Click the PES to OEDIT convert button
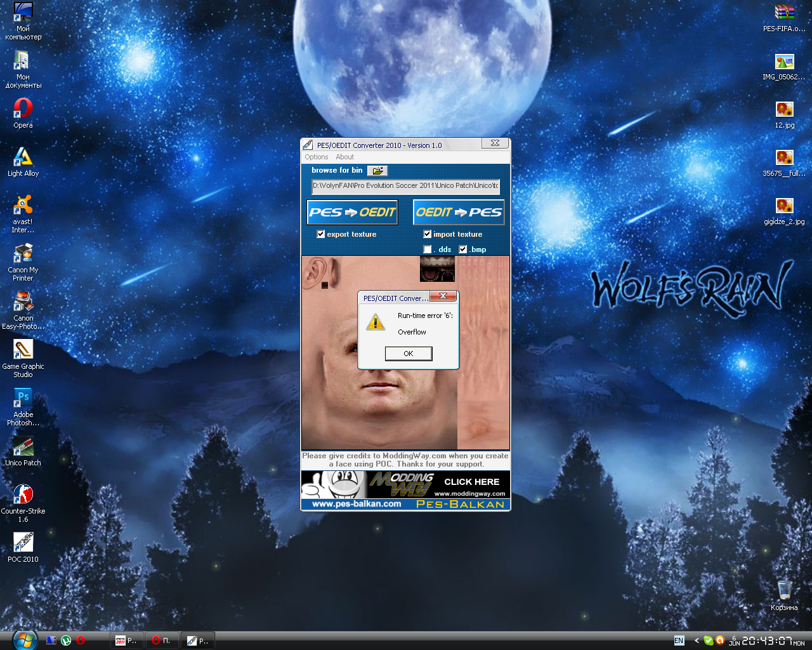 coord(353,212)
